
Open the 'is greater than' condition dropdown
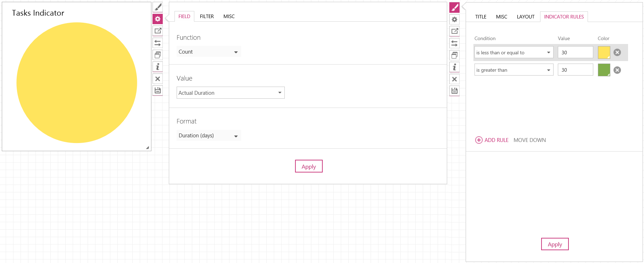(514, 70)
